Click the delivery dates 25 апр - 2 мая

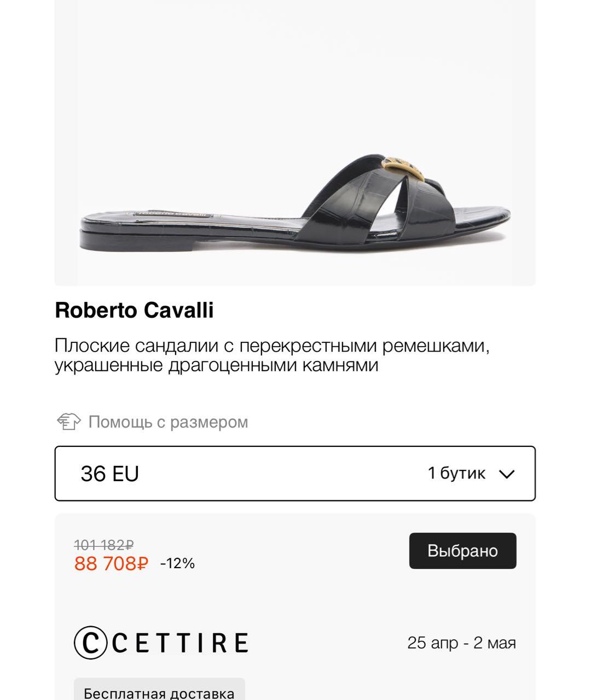[461, 643]
